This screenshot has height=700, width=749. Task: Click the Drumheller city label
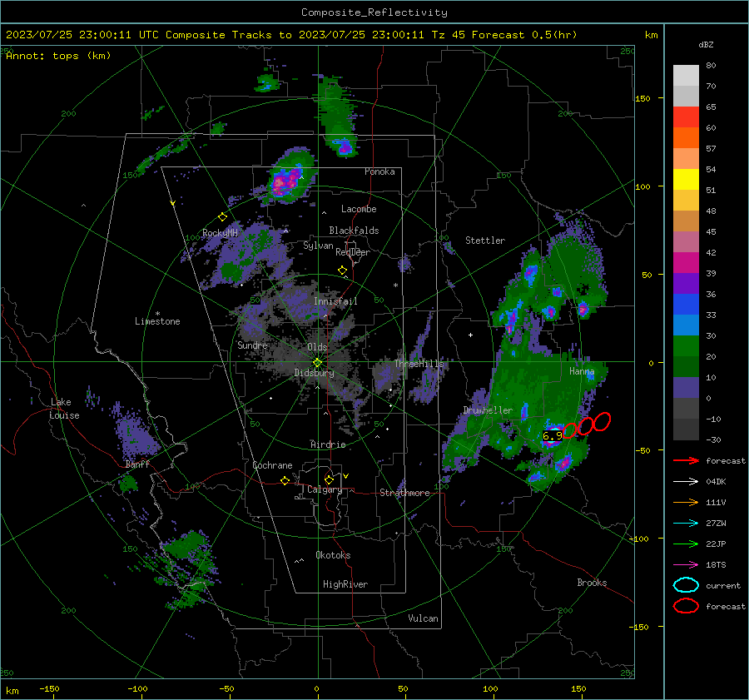(488, 410)
